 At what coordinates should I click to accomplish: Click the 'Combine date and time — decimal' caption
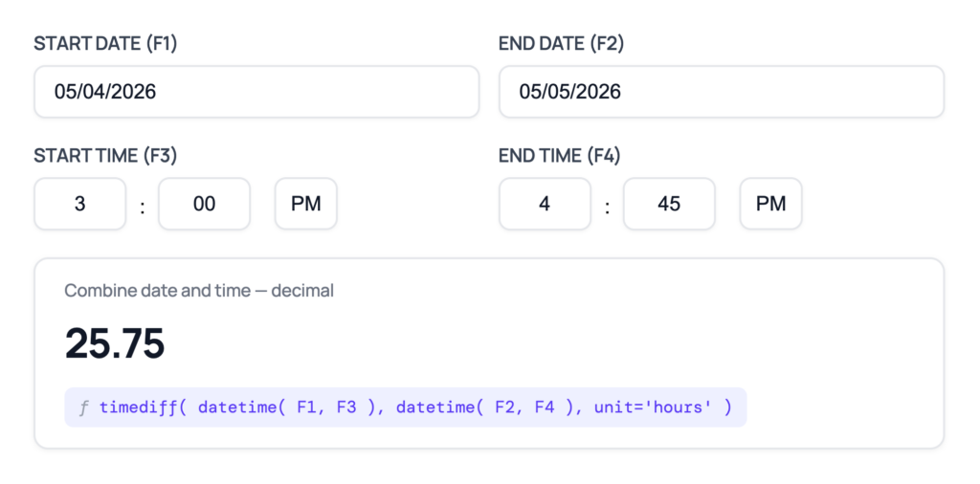click(199, 291)
